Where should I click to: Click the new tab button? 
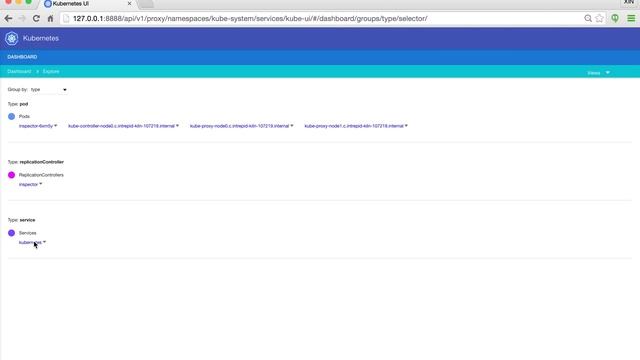[x=146, y=4]
